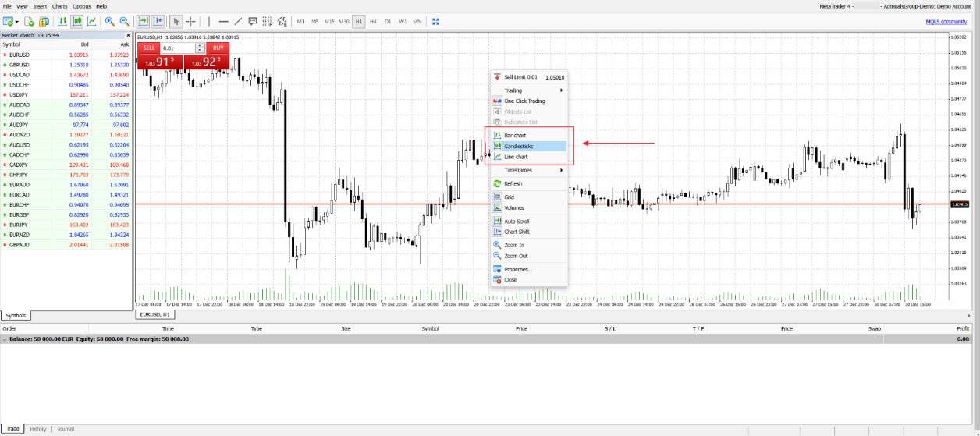Click the red SELL button

click(x=148, y=48)
